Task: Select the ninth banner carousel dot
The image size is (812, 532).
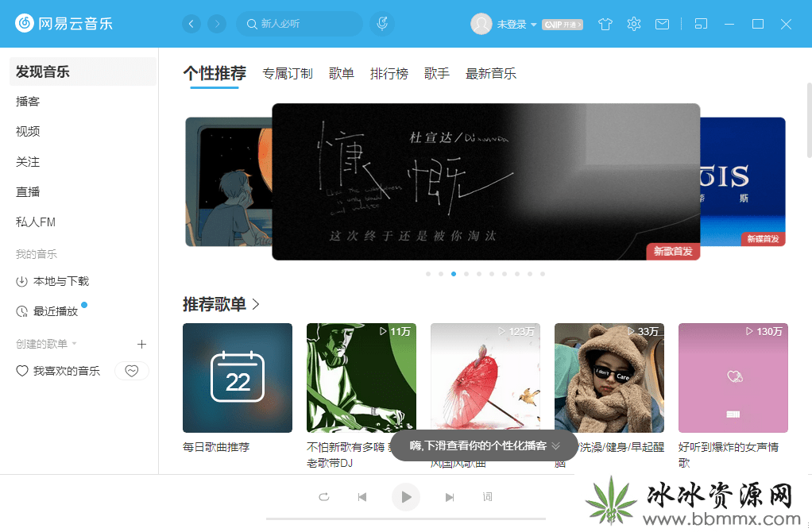Action: coord(530,274)
